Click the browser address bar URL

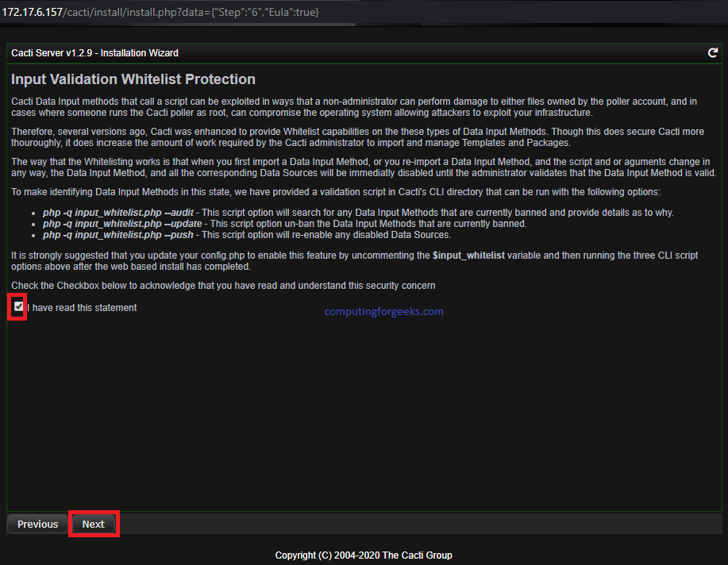(160, 12)
